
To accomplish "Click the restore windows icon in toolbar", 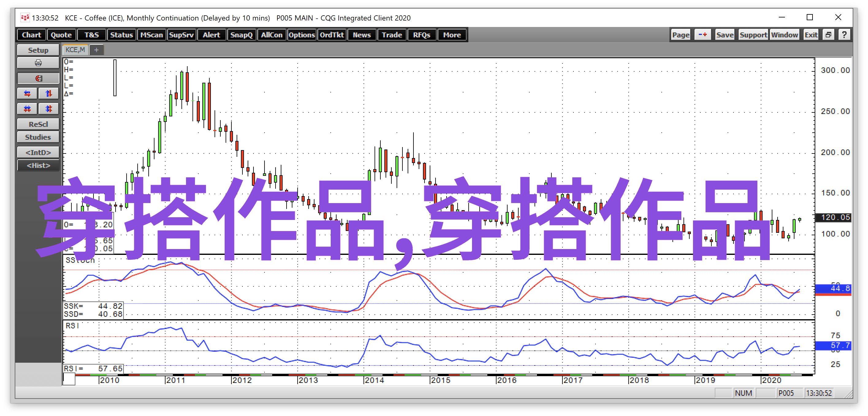I will point(828,35).
